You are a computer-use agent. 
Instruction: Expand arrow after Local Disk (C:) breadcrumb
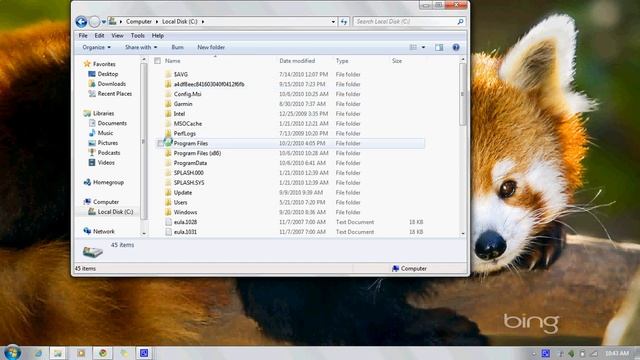click(x=203, y=22)
